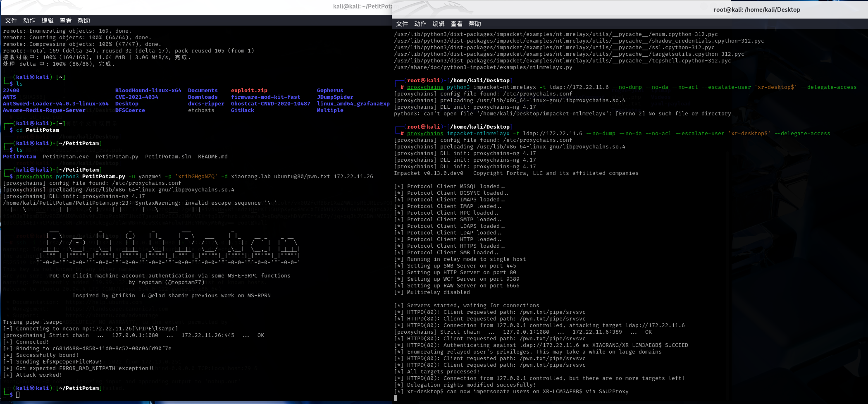This screenshot has height=404, width=868.
Task: Click the exploit.zip file name
Action: pyautogui.click(x=249, y=91)
